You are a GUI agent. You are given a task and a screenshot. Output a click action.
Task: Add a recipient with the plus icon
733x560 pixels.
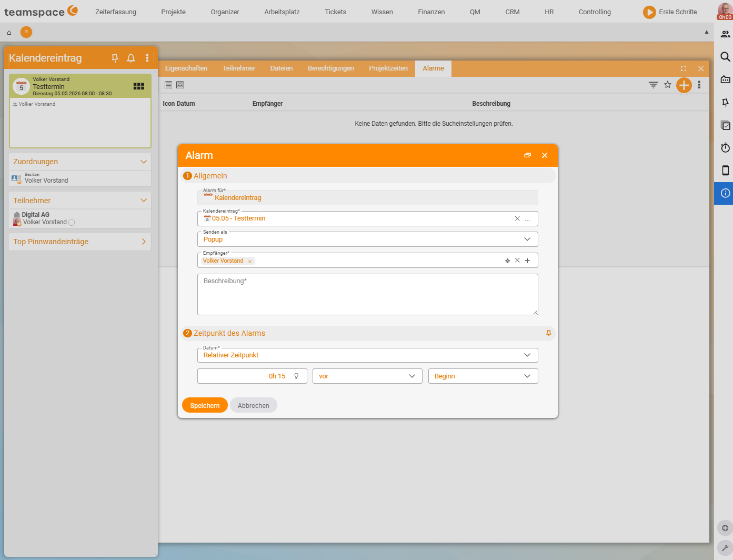pyautogui.click(x=527, y=261)
